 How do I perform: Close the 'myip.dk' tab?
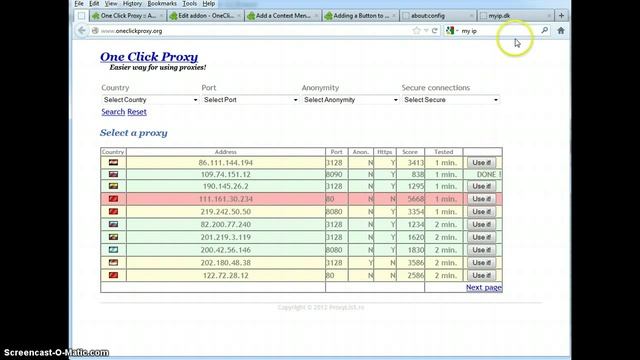point(549,16)
